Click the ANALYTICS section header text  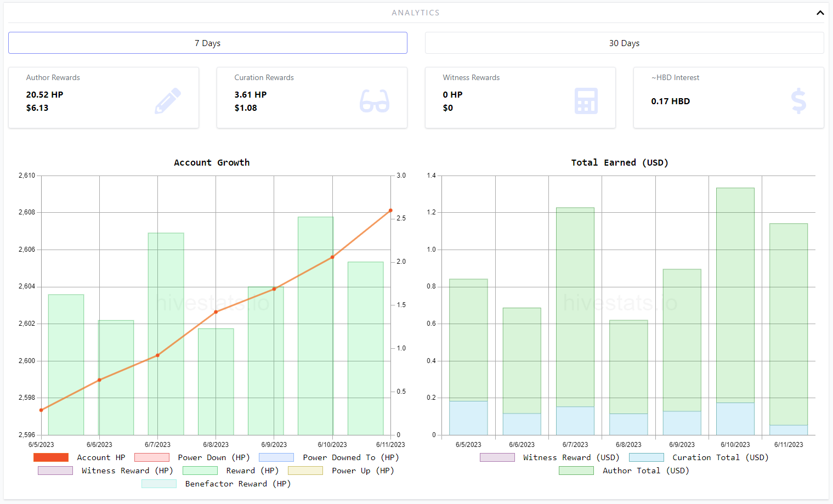point(416,13)
